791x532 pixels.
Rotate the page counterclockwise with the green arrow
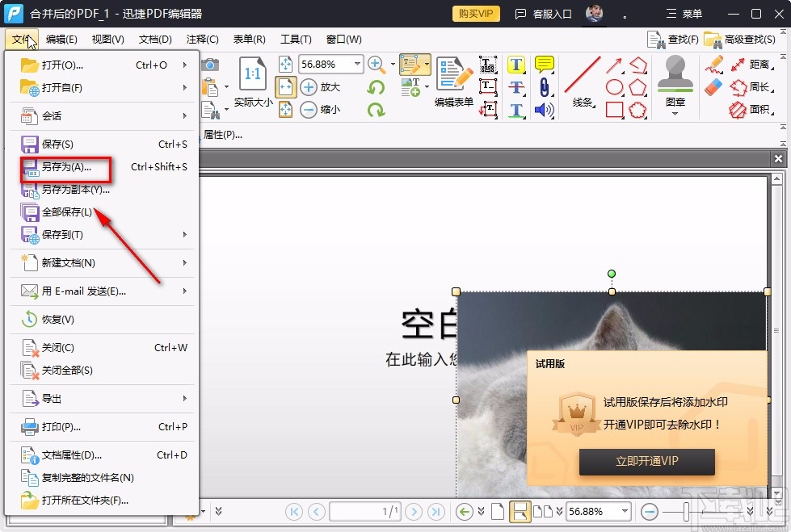(x=376, y=87)
